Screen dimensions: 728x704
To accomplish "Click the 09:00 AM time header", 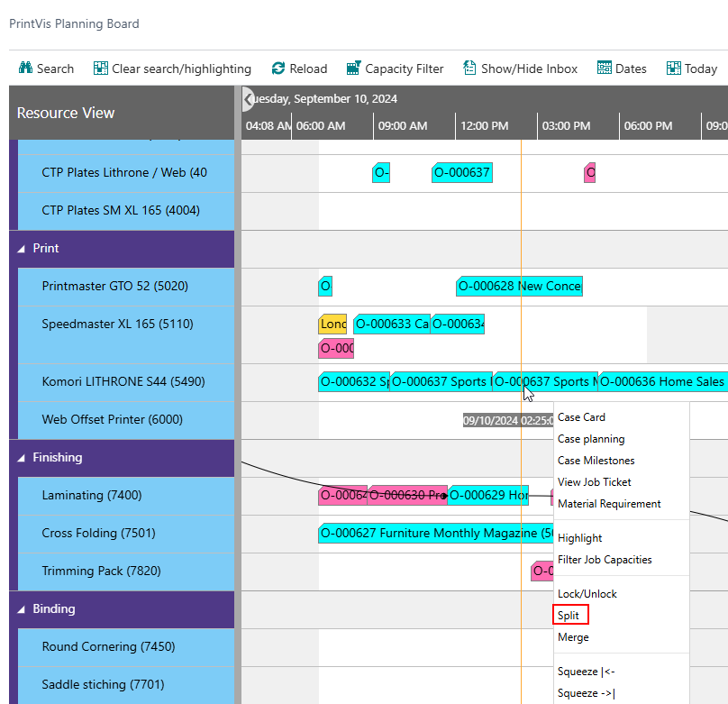I will point(403,126).
